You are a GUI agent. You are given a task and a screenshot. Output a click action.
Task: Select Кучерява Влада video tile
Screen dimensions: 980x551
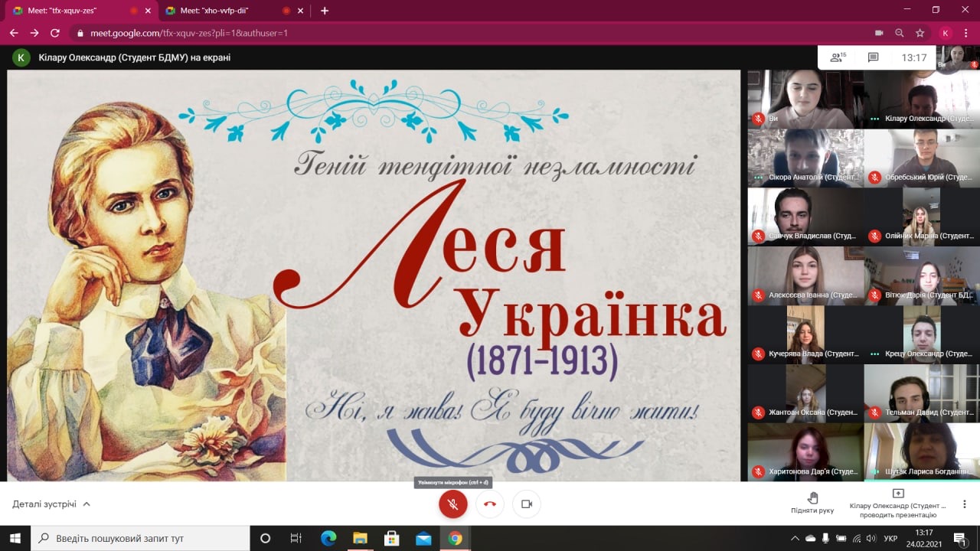click(805, 334)
